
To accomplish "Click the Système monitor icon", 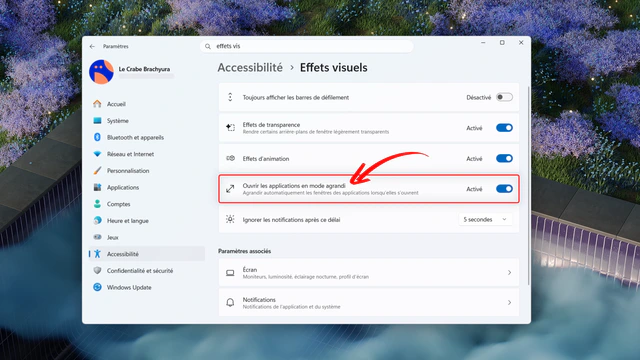I will pos(97,120).
